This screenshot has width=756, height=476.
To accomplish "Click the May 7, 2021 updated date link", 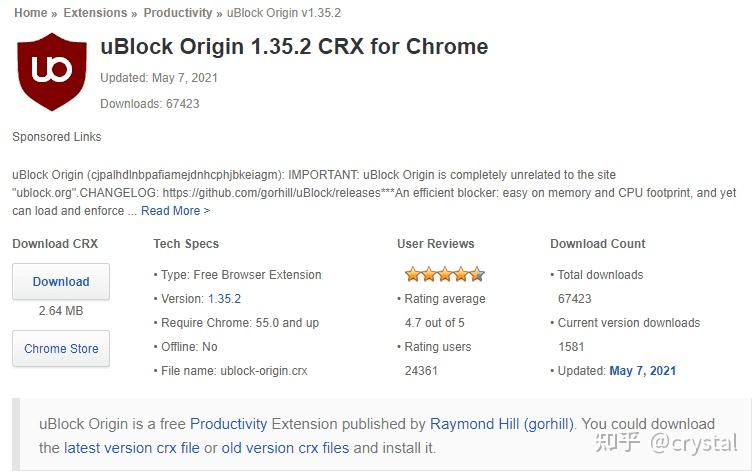I will coord(642,371).
